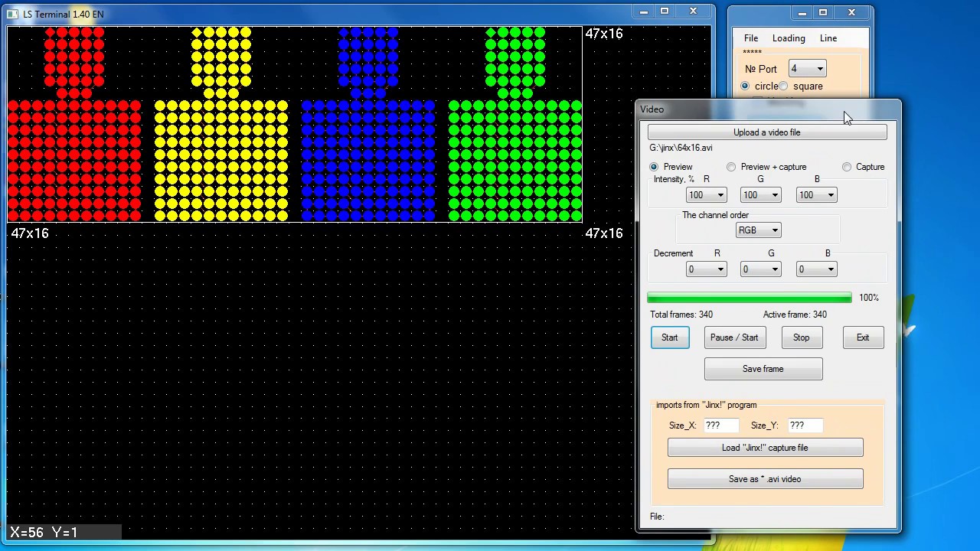Choose the square shape option
The height and width of the screenshot is (551, 980).
click(x=783, y=86)
